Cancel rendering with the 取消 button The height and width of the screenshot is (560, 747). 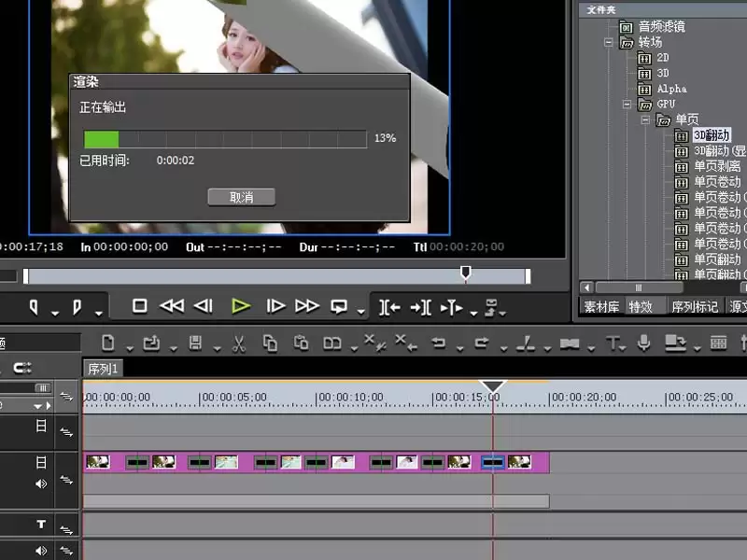click(242, 197)
